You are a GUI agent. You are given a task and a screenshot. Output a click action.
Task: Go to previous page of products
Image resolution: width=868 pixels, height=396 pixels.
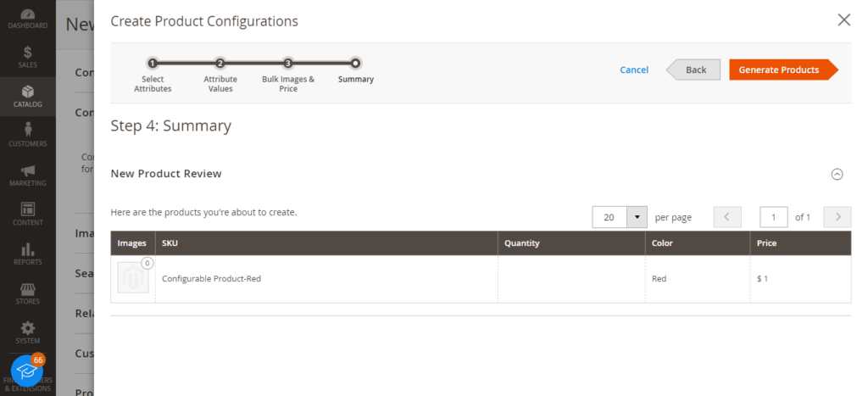click(x=727, y=217)
